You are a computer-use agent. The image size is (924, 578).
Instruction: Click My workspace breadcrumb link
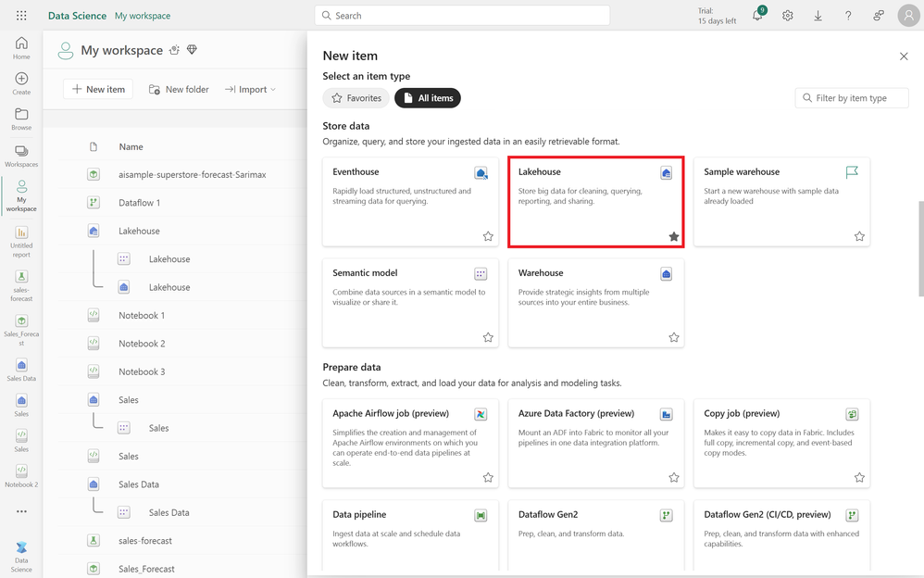(x=143, y=16)
